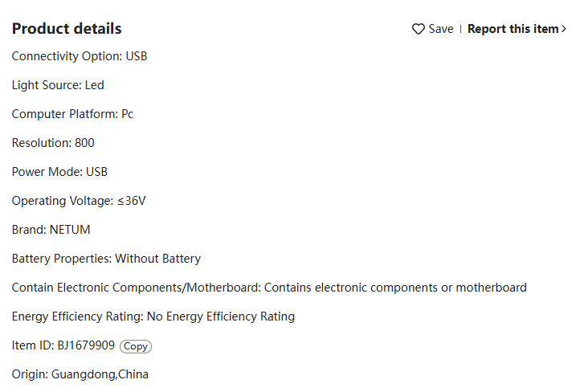Click the No Energy Efficiency Rating value
This screenshot has height=392, width=576.
tap(221, 316)
